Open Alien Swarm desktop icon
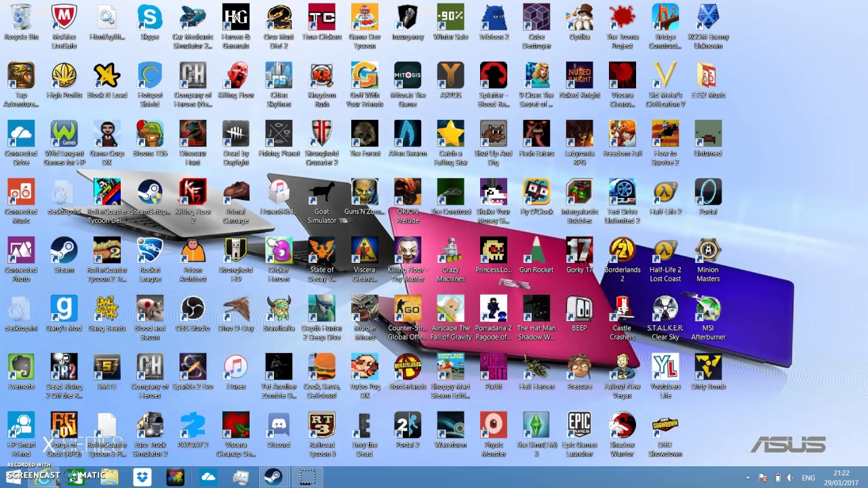Image resolution: width=868 pixels, height=488 pixels. [408, 139]
